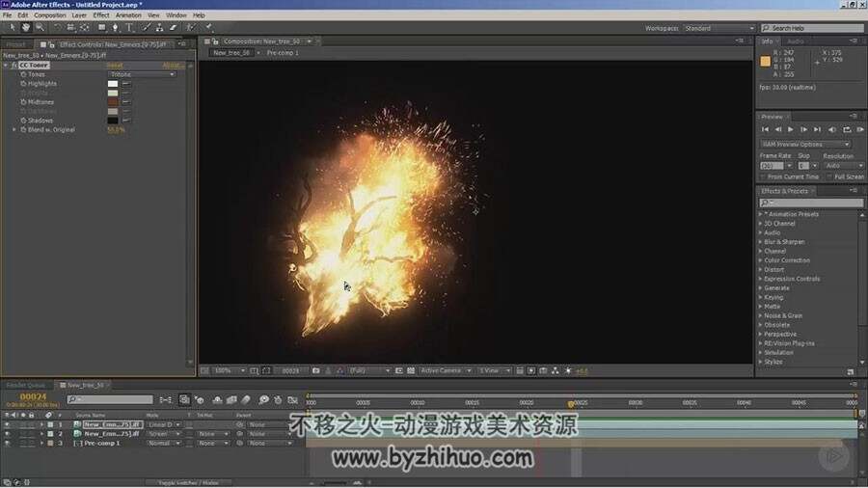This screenshot has height=488, width=868.
Task: Jump to first frame in Preview panel
Action: (x=765, y=129)
